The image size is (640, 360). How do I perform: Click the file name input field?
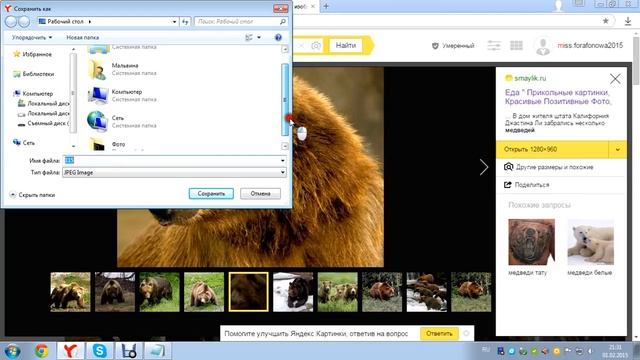[171, 160]
